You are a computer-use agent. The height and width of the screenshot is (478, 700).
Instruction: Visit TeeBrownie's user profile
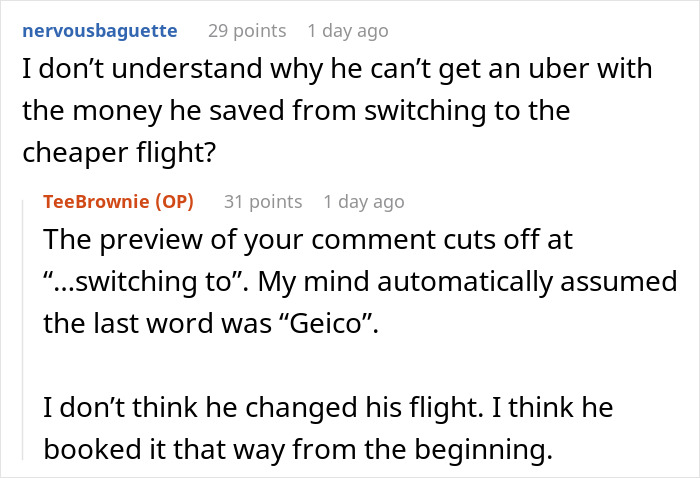pyautogui.click(x=96, y=202)
